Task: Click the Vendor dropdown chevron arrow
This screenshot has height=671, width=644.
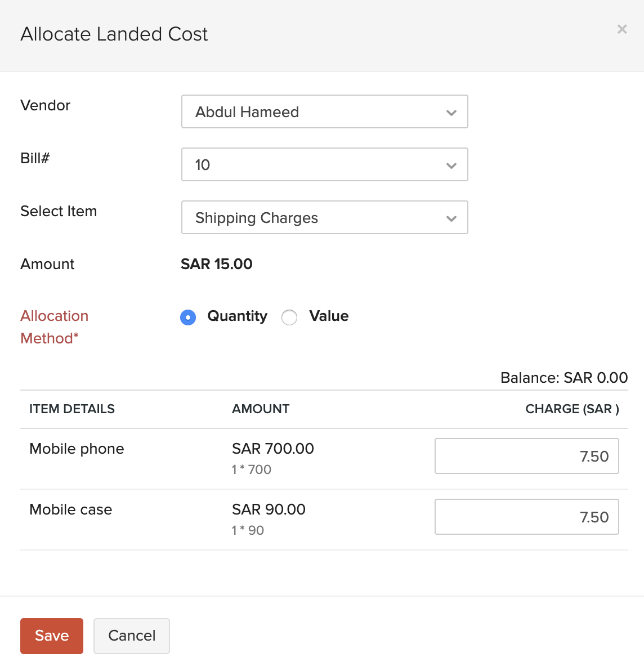Action: (451, 112)
